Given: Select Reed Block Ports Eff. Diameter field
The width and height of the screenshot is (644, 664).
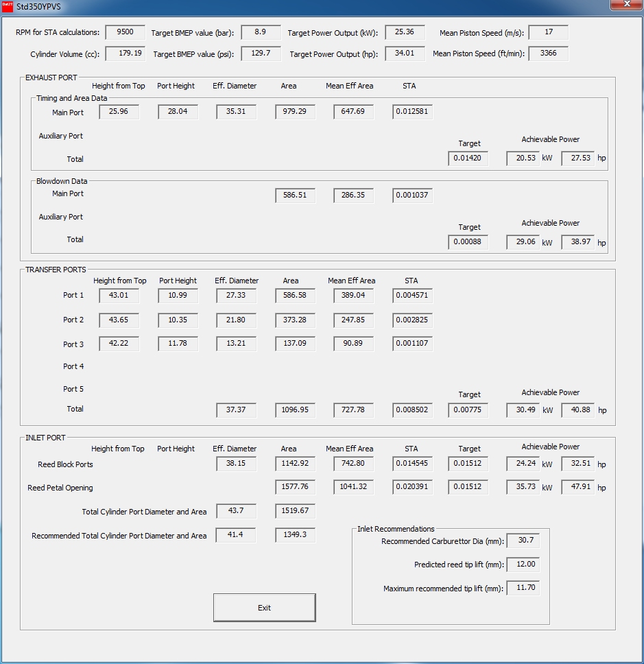Looking at the screenshot, I should click(x=236, y=464).
